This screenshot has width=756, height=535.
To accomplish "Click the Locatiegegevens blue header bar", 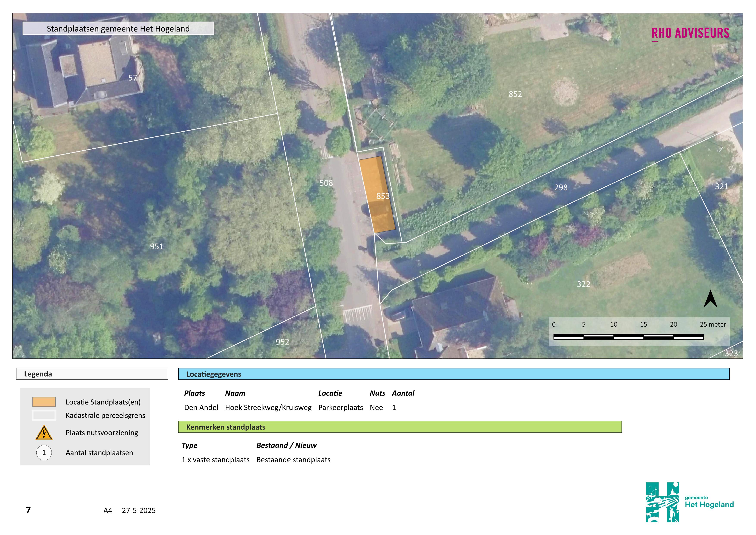I will click(x=453, y=374).
